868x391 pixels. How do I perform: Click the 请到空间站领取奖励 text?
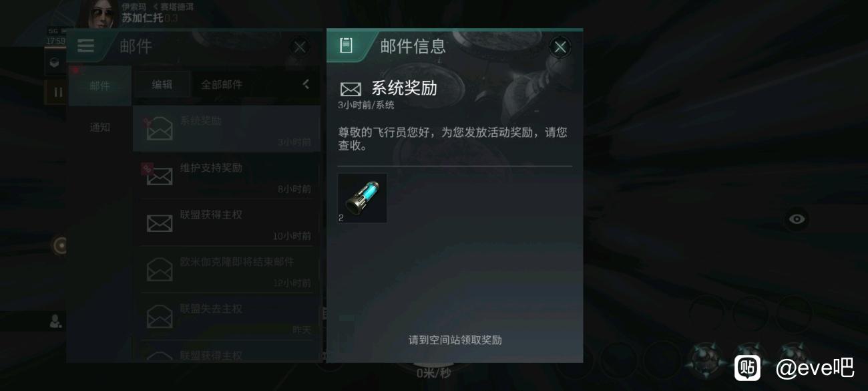(x=455, y=340)
